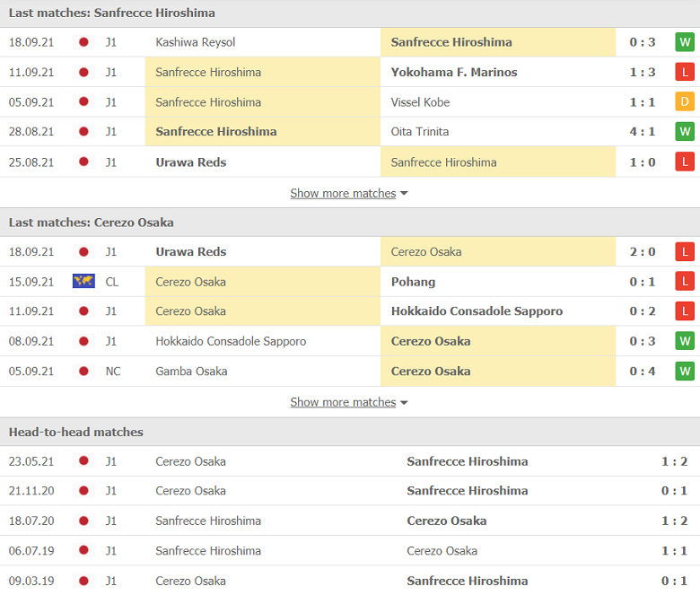
Task: Click the red L badge on Sanfrecce's Urawa Reds match
Action: pyautogui.click(x=685, y=162)
